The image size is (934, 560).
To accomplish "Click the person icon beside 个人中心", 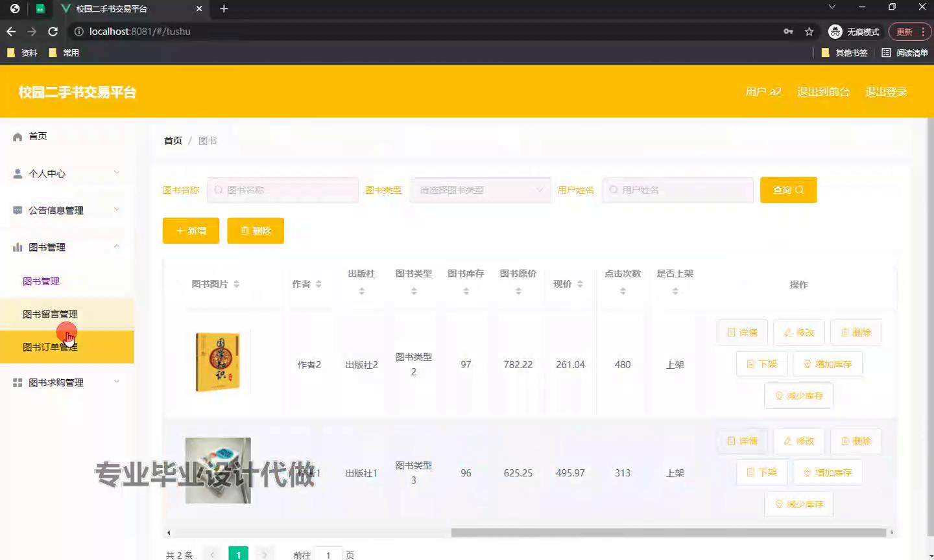I will [x=18, y=174].
